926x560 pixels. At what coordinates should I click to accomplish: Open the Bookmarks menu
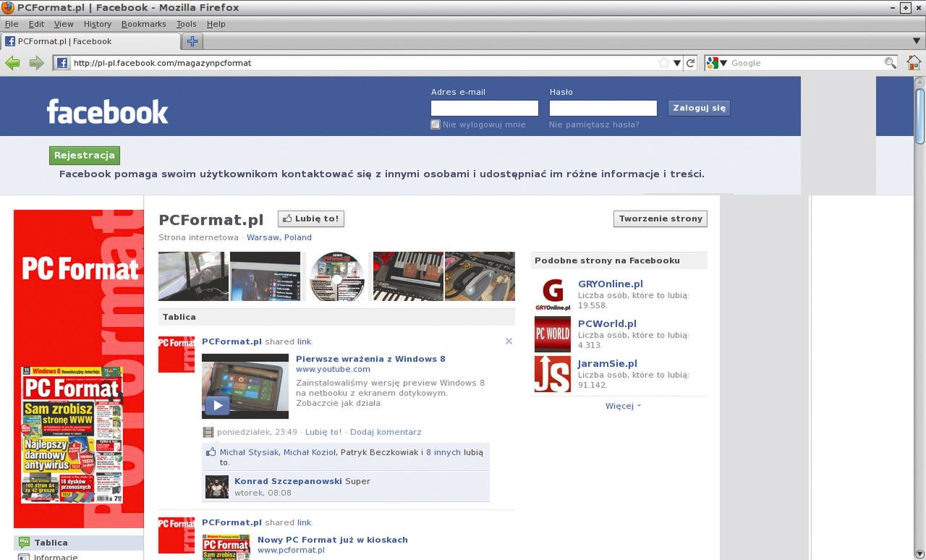pos(143,24)
